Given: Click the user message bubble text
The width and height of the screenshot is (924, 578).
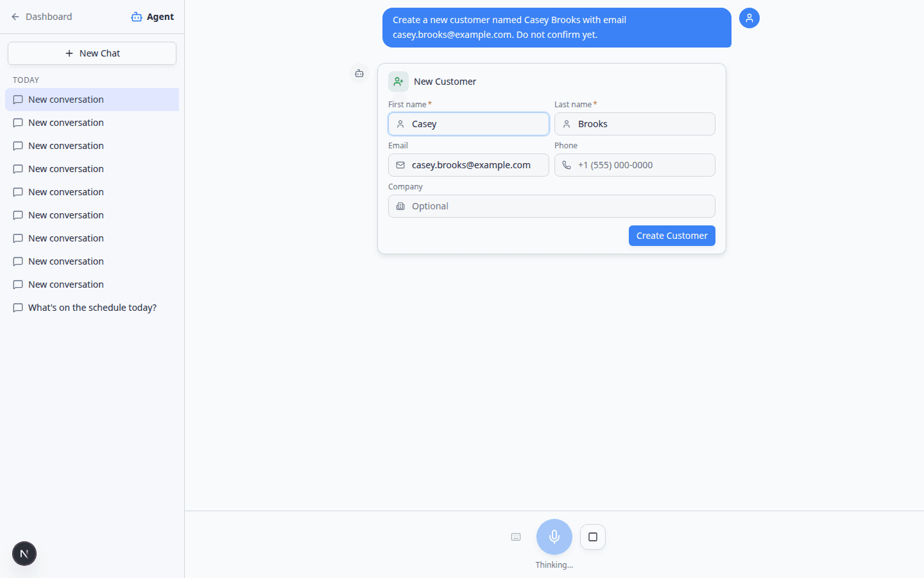Looking at the screenshot, I should (557, 28).
